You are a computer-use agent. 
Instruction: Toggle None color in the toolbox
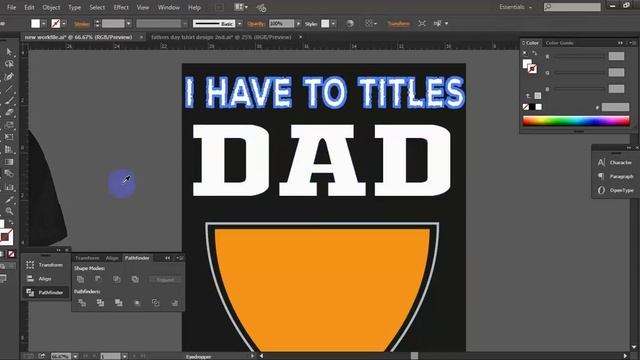[11, 254]
